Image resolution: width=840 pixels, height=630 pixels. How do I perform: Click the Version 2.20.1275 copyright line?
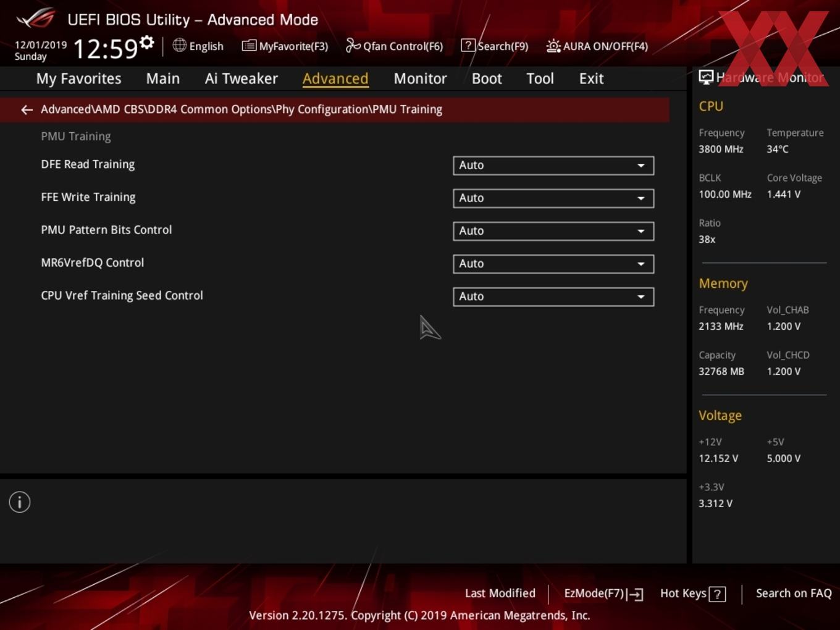click(x=419, y=615)
